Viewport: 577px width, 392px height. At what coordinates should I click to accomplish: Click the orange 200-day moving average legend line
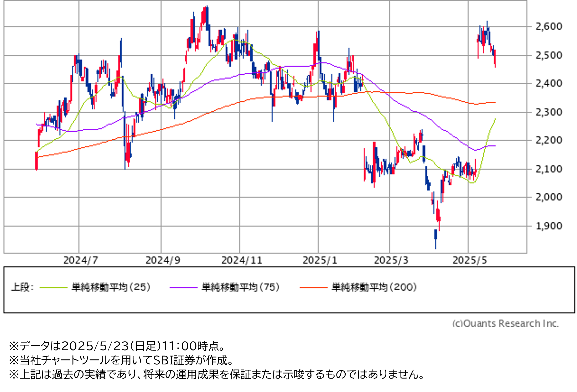(313, 287)
